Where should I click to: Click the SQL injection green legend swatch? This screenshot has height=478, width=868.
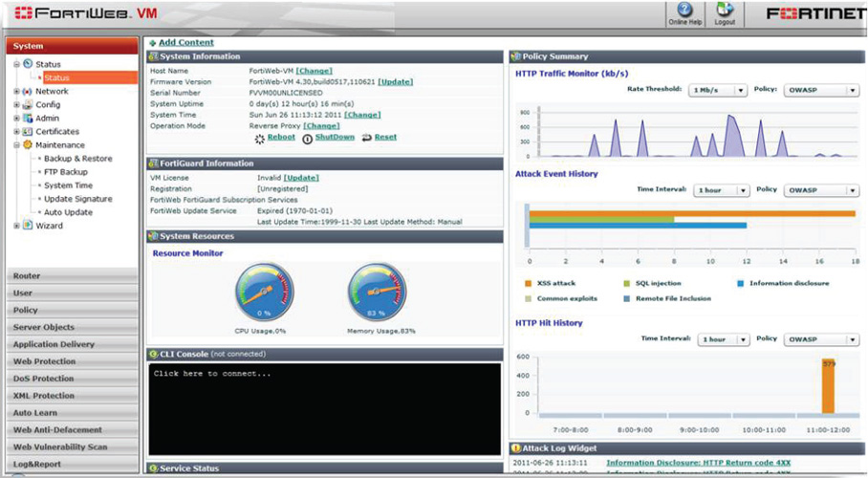coord(627,284)
